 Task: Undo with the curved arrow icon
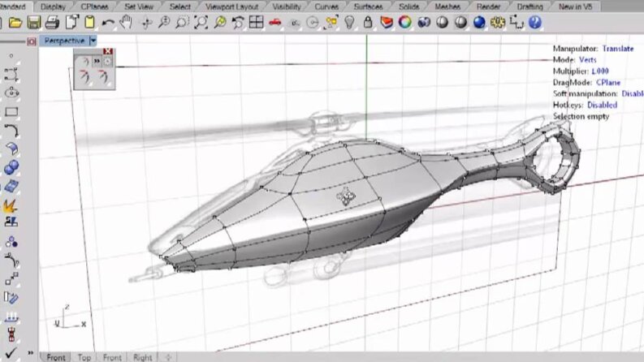(108, 23)
